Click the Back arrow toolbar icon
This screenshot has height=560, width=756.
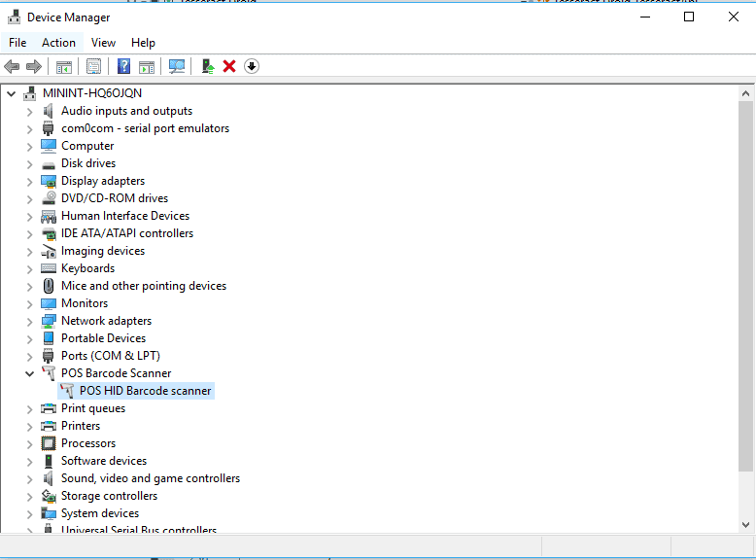coord(12,66)
